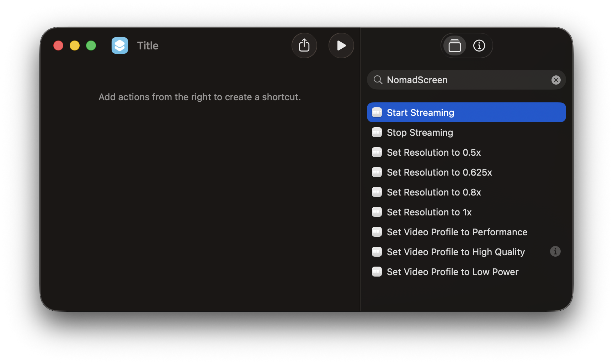This screenshot has height=364, width=613.
Task: Clear the NomadScreen search text
Action: coord(556,80)
